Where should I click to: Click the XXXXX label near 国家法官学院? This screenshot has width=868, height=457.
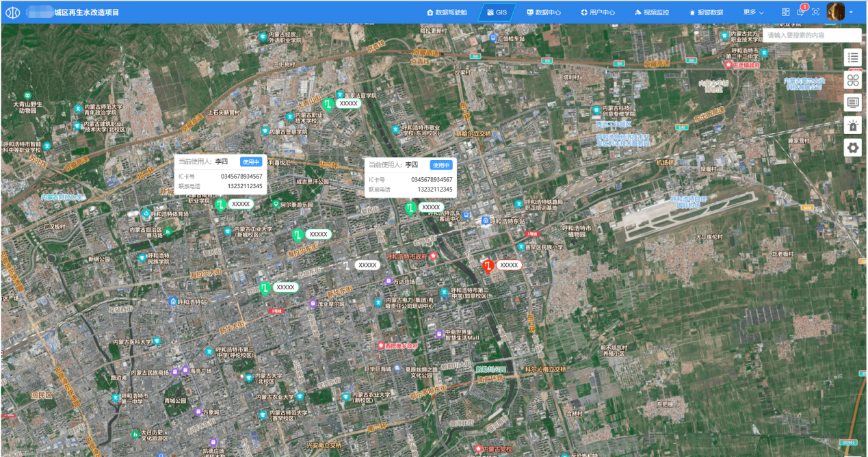pos(349,103)
